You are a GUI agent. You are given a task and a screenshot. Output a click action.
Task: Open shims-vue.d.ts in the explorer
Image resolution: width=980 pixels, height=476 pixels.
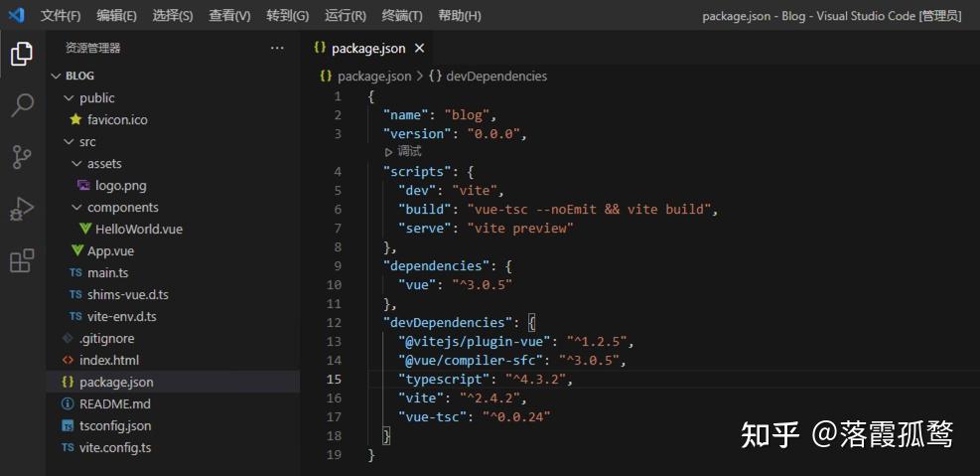(127, 294)
